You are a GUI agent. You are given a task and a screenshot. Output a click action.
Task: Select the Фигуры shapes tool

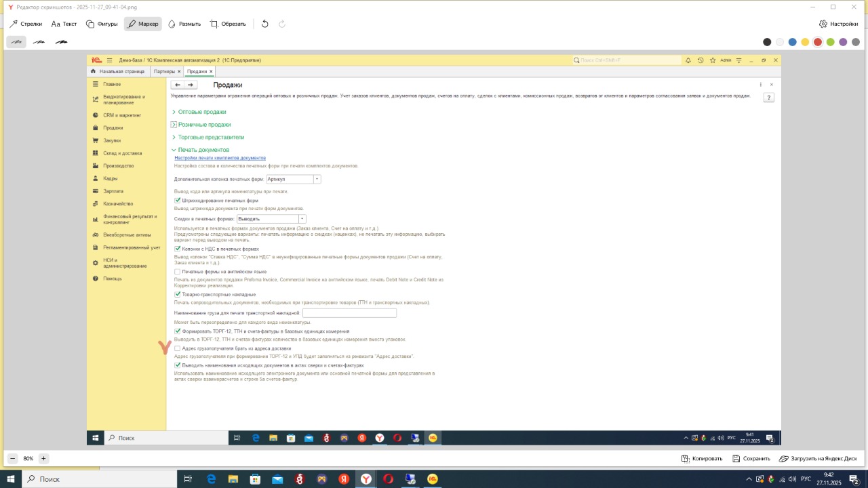pyautogui.click(x=102, y=24)
